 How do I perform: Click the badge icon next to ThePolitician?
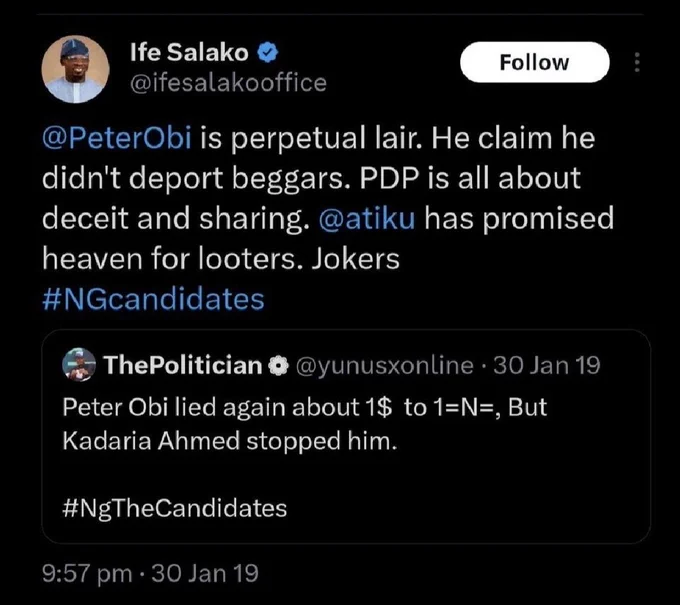(x=278, y=366)
